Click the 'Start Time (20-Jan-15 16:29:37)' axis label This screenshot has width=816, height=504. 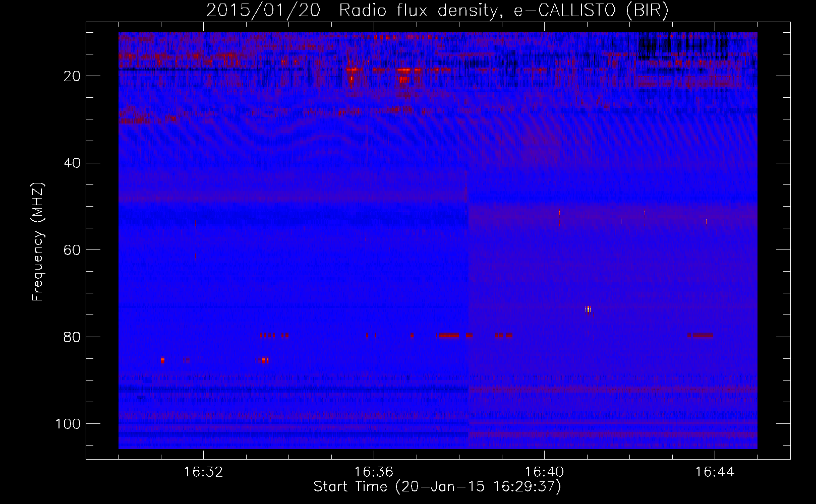(437, 487)
